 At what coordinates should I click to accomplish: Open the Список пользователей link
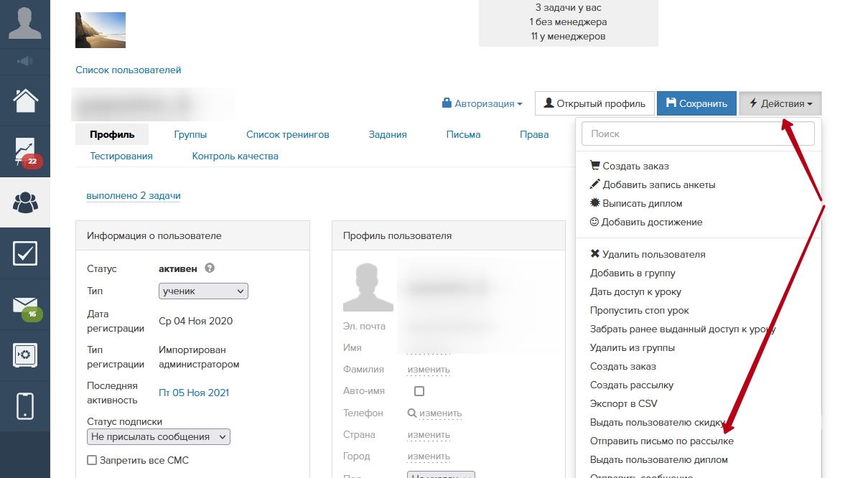[x=129, y=70]
